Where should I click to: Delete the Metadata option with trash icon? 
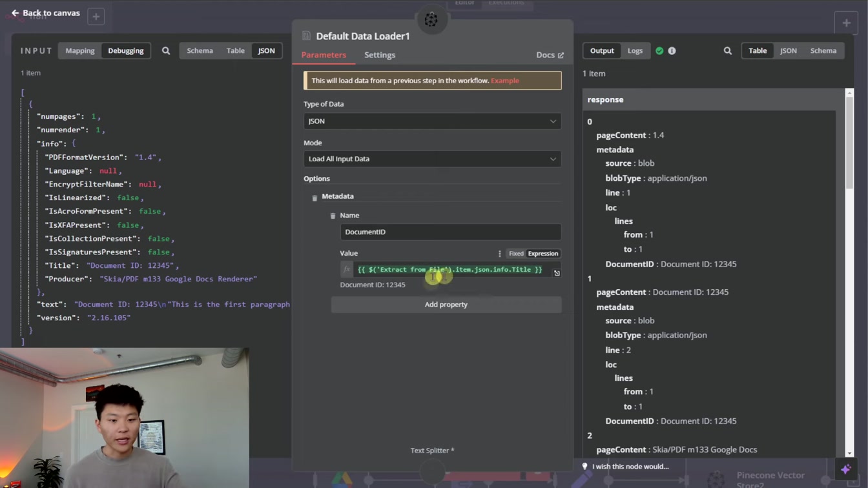[x=315, y=198]
